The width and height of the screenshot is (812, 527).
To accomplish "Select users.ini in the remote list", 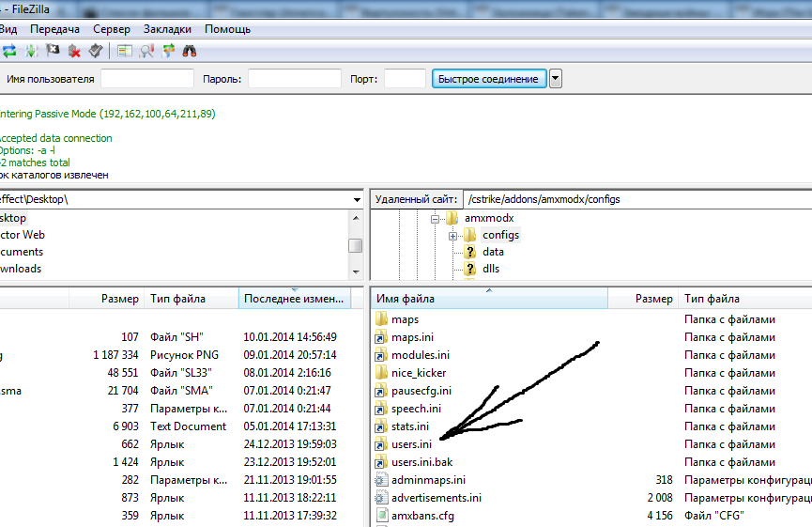I will tap(411, 444).
